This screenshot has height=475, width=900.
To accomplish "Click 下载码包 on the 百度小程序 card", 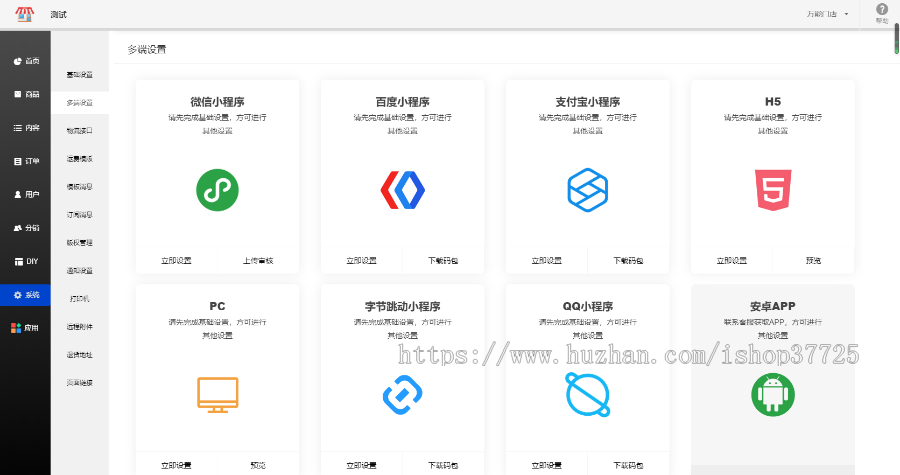I will point(443,260).
